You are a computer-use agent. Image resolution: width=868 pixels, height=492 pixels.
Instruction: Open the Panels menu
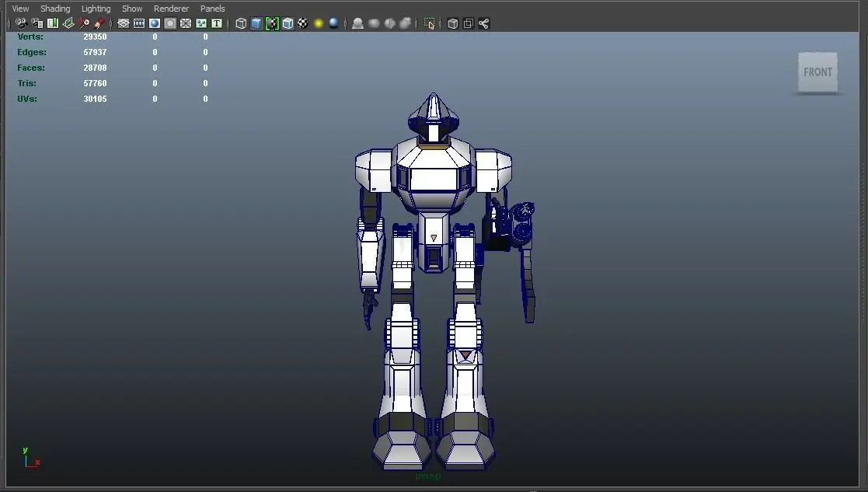213,9
